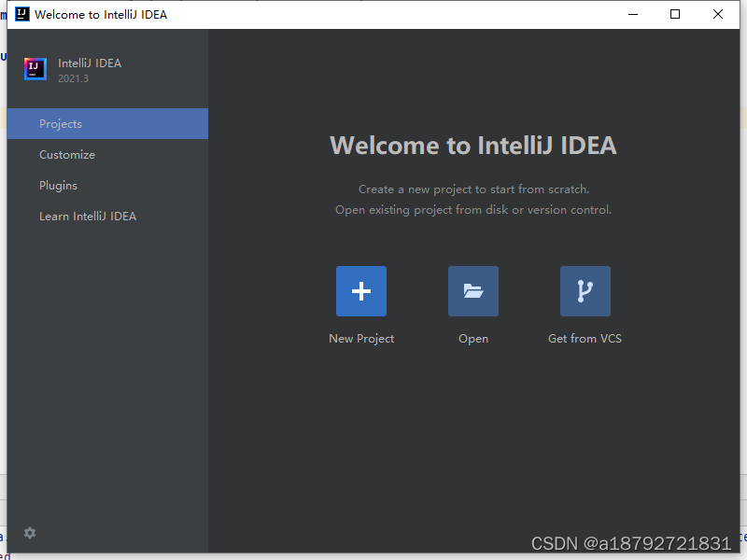This screenshot has height=560, width=747.
Task: Click 'Create a new project to start from scratch.'
Action: 473,189
